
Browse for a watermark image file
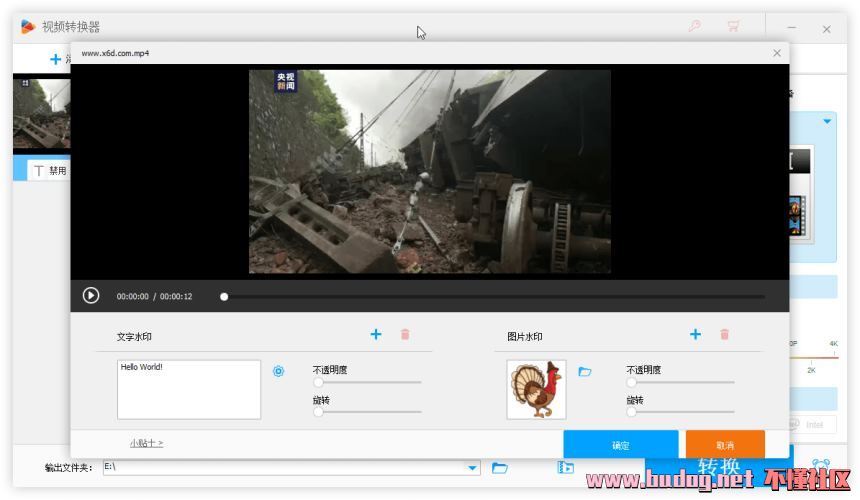(x=585, y=371)
